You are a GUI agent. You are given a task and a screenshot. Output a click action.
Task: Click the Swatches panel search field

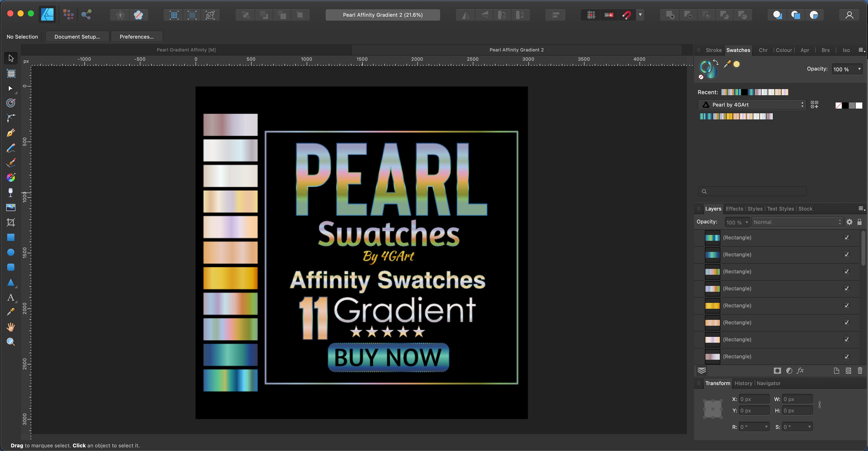click(x=752, y=191)
